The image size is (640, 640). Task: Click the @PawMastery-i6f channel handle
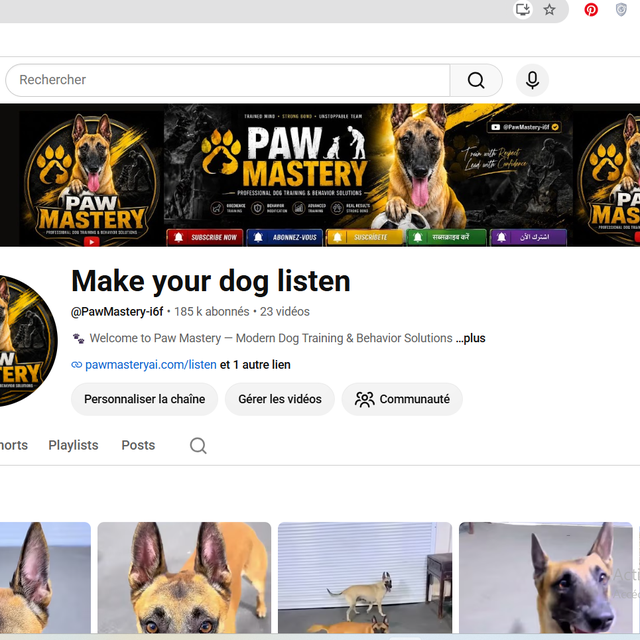click(x=117, y=312)
